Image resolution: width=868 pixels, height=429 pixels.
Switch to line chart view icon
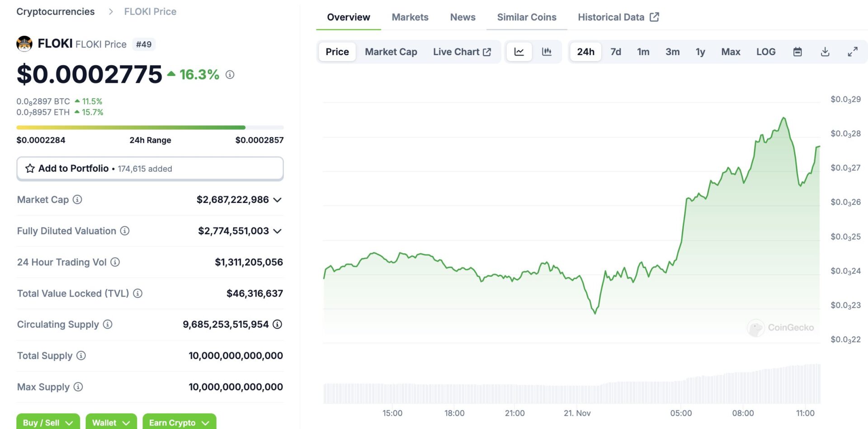pyautogui.click(x=519, y=52)
